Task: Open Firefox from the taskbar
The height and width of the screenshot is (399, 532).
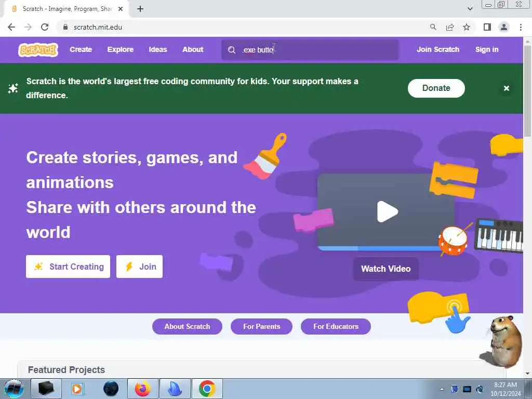Action: pyautogui.click(x=142, y=389)
